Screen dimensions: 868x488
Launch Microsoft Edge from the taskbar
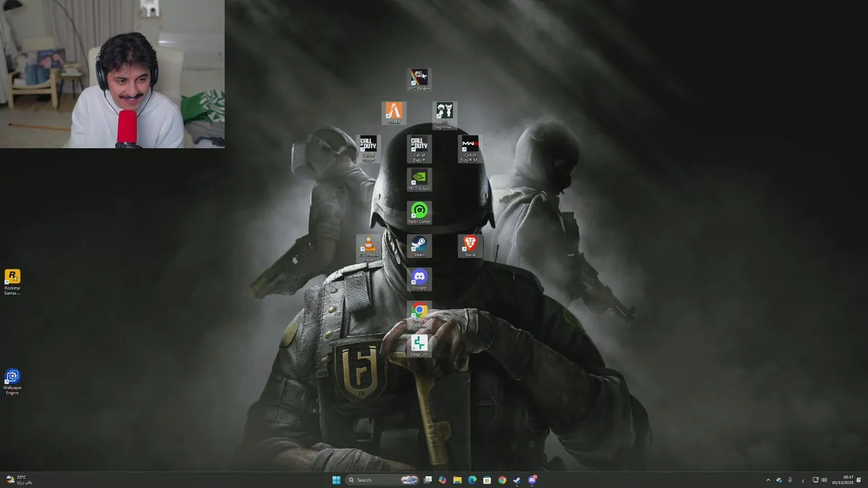tap(472, 480)
